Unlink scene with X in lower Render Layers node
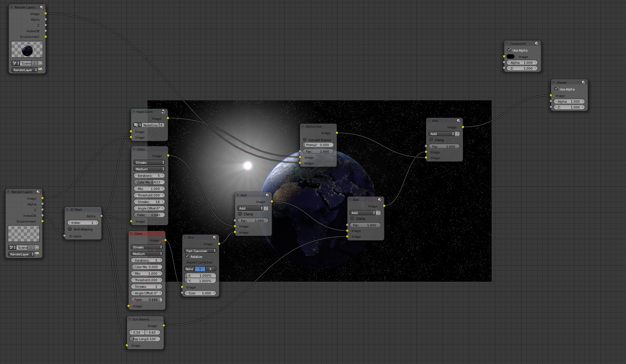Screen dimensions: 626x364 click(x=37, y=248)
